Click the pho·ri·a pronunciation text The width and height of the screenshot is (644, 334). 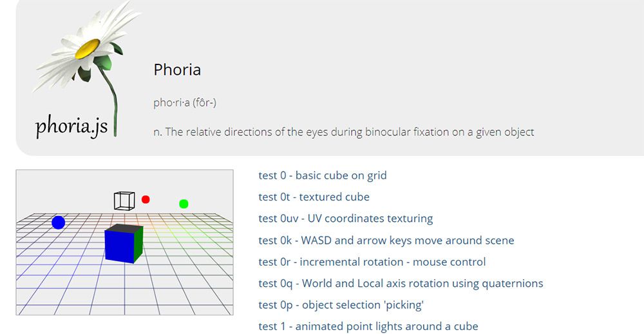pyautogui.click(x=188, y=103)
